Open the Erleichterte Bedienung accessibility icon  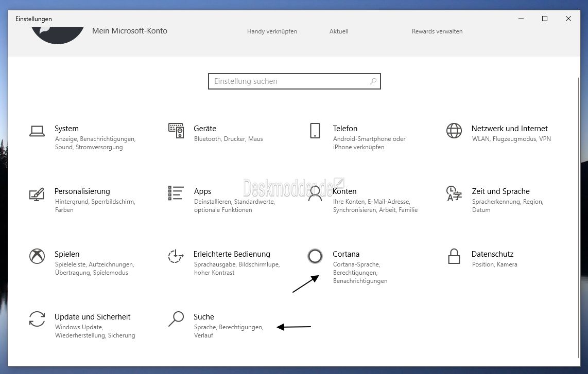click(x=176, y=256)
